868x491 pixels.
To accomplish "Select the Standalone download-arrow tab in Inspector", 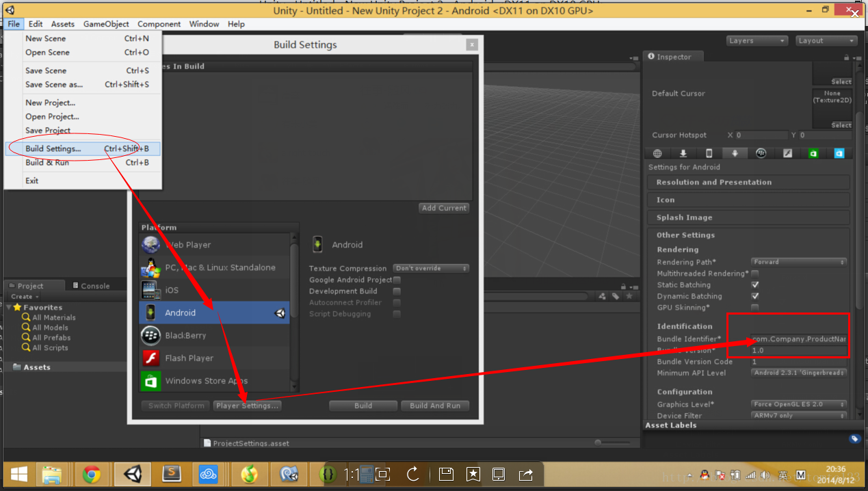I will pos(683,153).
